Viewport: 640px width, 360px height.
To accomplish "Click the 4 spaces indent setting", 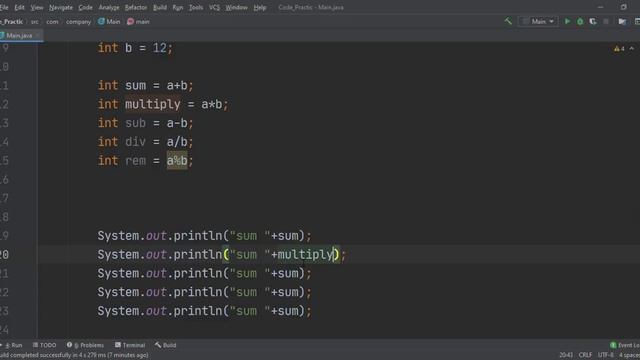I will [629, 355].
